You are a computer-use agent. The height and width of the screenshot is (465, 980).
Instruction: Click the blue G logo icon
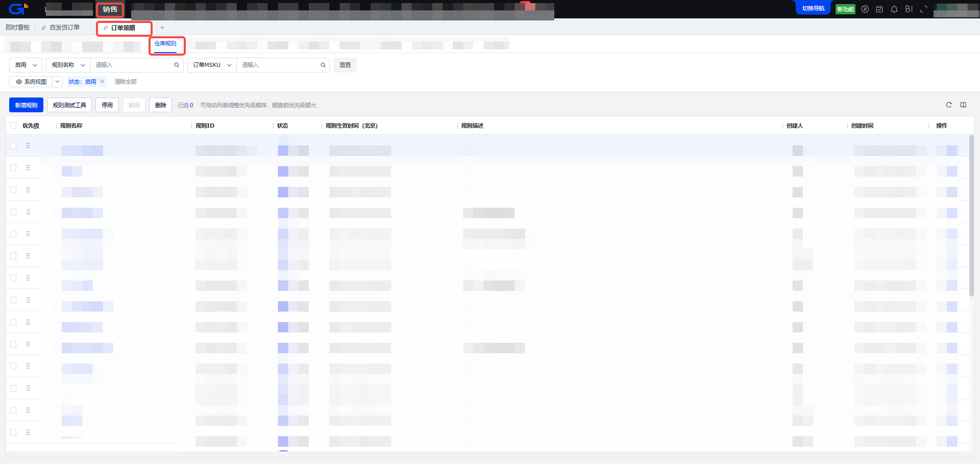click(x=18, y=9)
